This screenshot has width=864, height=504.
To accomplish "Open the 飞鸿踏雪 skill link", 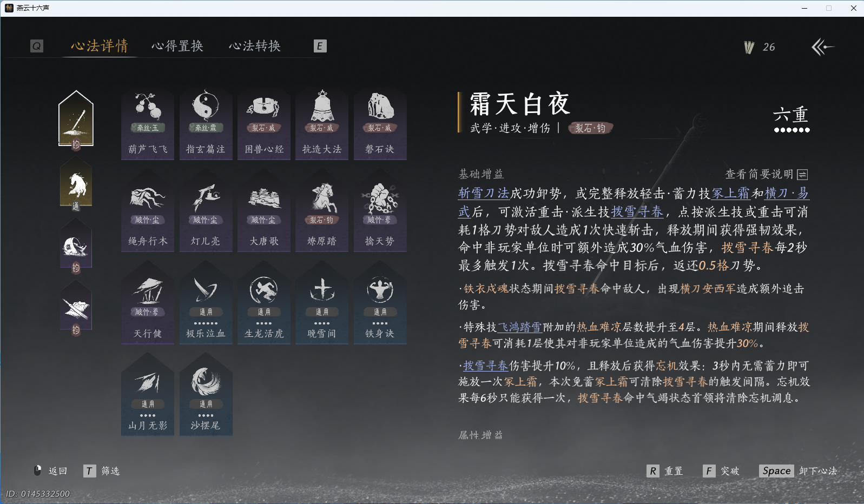I will click(520, 327).
